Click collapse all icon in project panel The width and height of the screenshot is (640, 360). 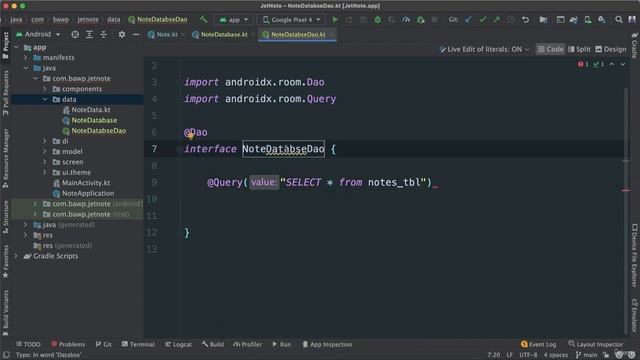[x=104, y=35]
